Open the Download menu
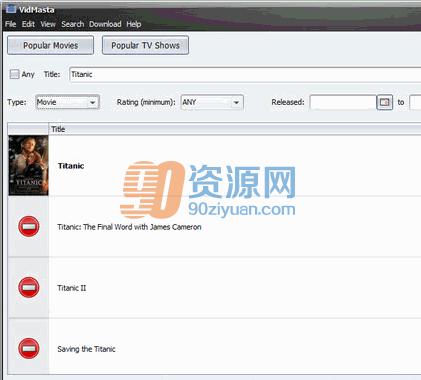 pos(105,24)
